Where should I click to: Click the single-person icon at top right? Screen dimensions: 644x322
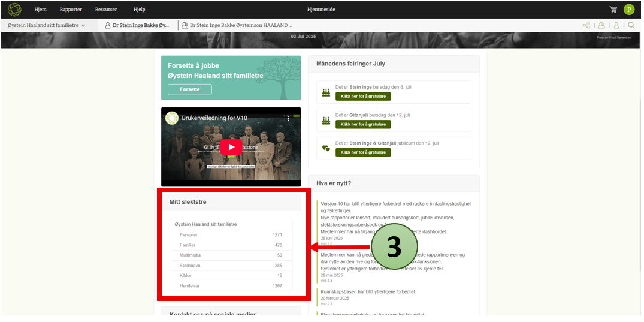(616, 25)
